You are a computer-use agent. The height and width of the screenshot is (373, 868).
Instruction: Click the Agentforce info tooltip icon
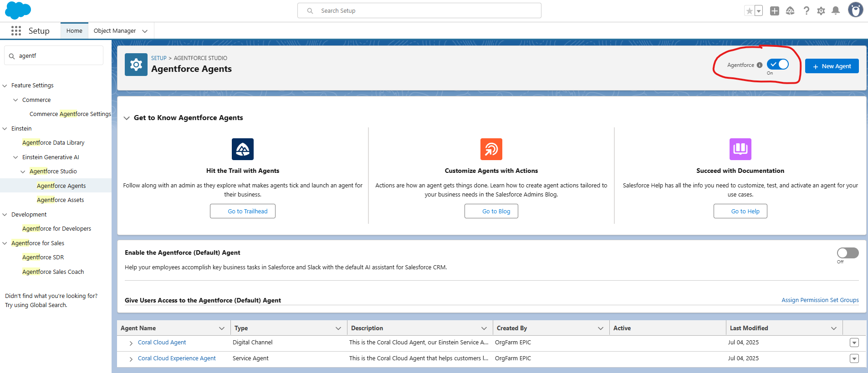tap(760, 65)
